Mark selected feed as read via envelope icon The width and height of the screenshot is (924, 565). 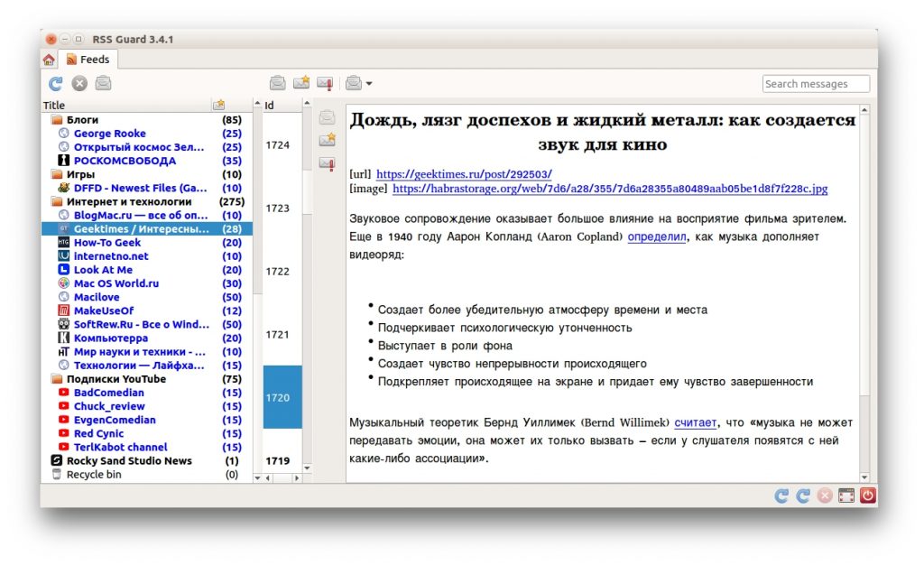click(x=102, y=82)
